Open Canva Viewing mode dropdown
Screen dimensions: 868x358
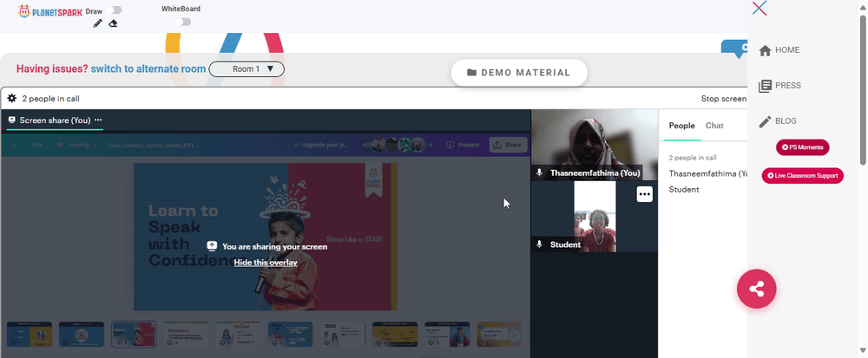pyautogui.click(x=76, y=145)
